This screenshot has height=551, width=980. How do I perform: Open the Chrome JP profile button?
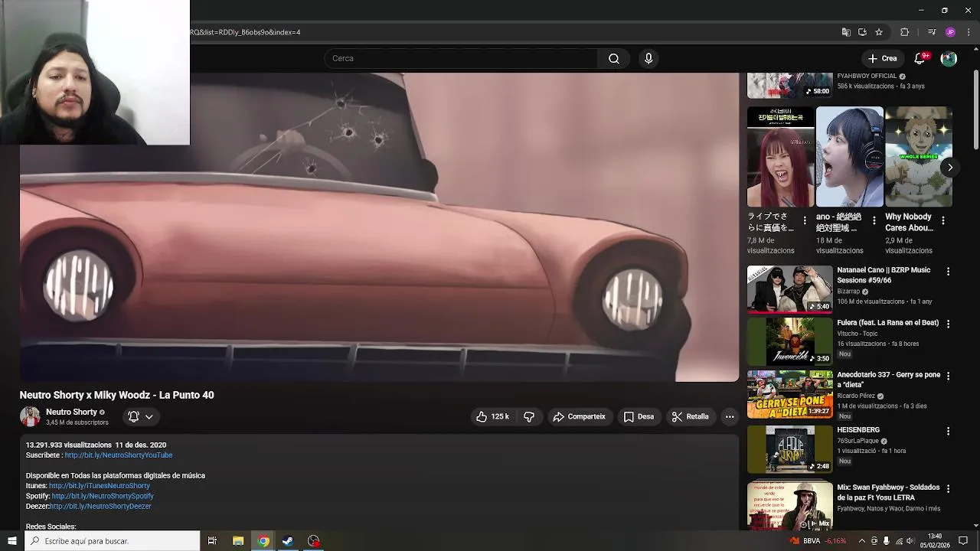[950, 32]
